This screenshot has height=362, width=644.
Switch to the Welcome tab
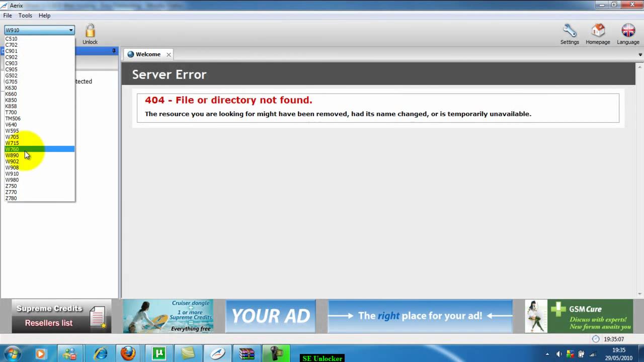(x=148, y=54)
